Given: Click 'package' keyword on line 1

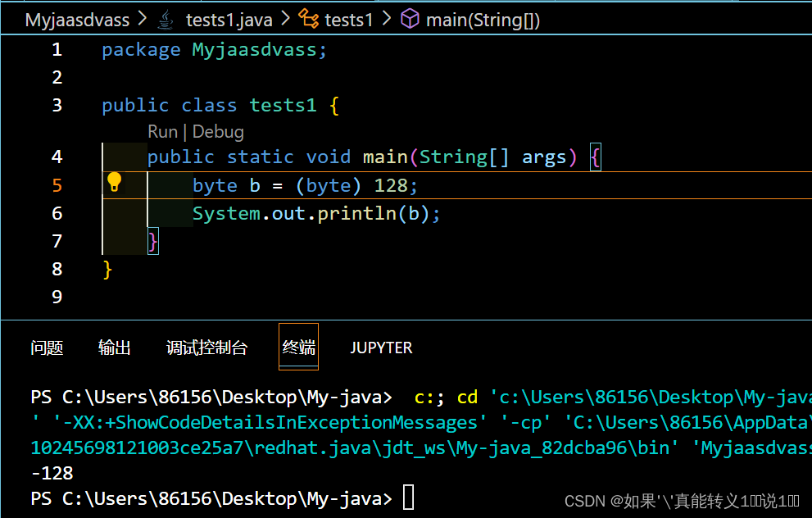Looking at the screenshot, I should pyautogui.click(x=141, y=50).
